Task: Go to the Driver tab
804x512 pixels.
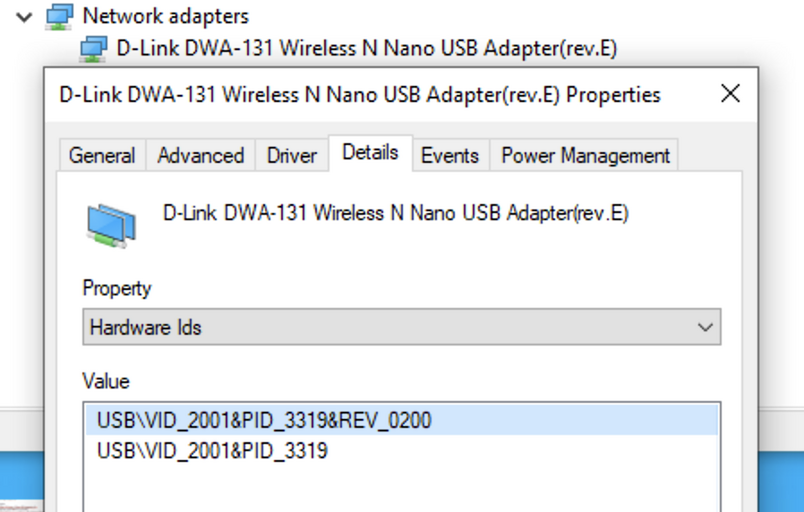Action: coord(292,155)
